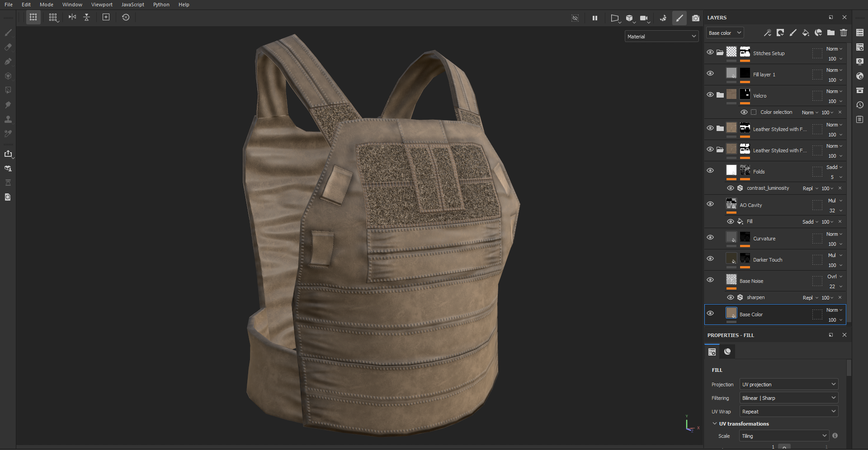
Task: Hide the Stitches Setup layer
Action: [x=710, y=52]
